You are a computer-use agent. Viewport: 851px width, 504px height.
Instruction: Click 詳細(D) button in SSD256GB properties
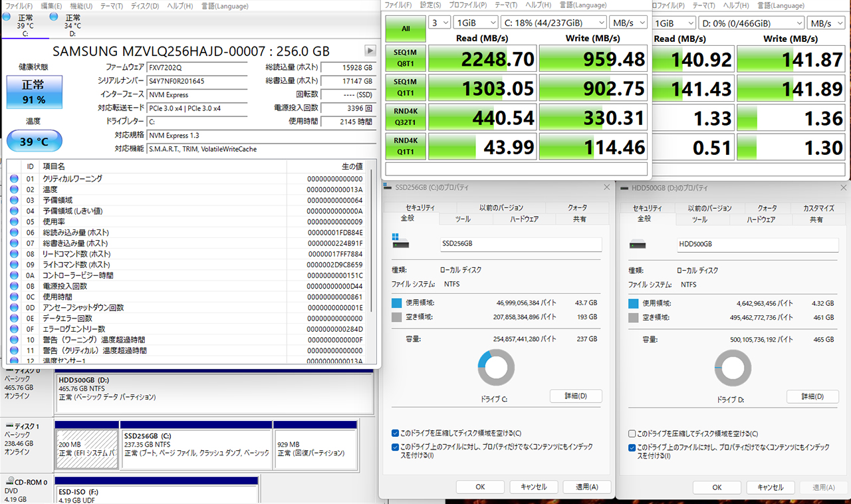576,396
